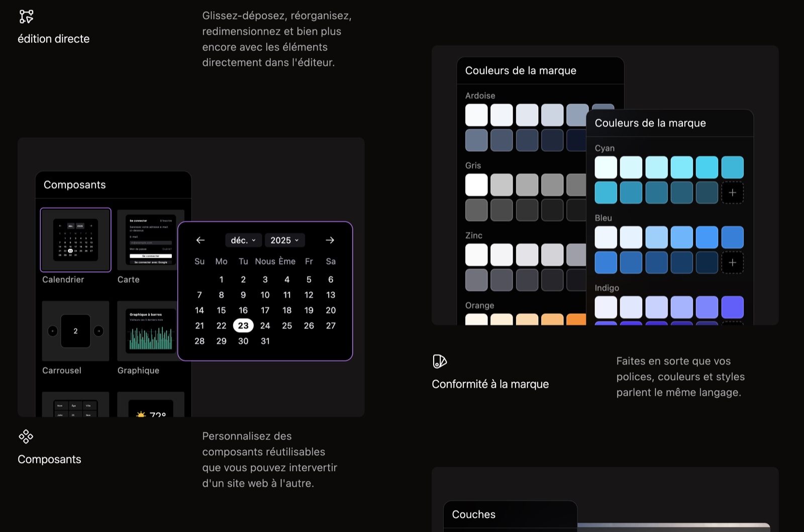Image resolution: width=804 pixels, height=532 pixels.
Task: Click the Composants panel title
Action: 74,185
